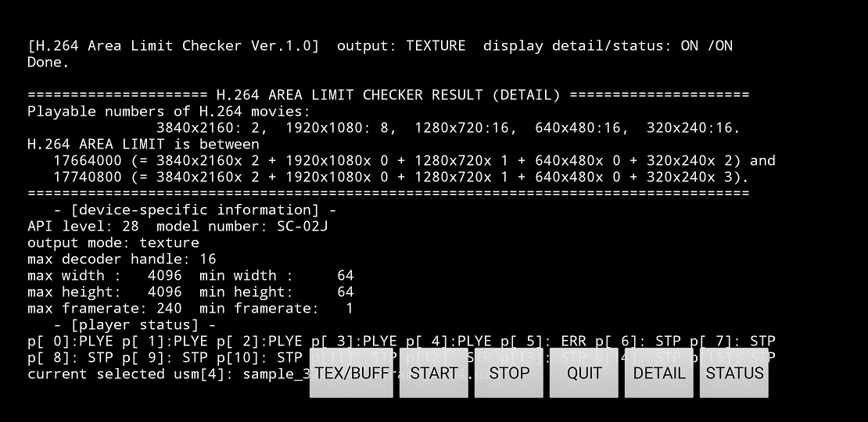
Task: Click player status "p[ 2]:PLYE"
Action: pyautogui.click(x=259, y=342)
